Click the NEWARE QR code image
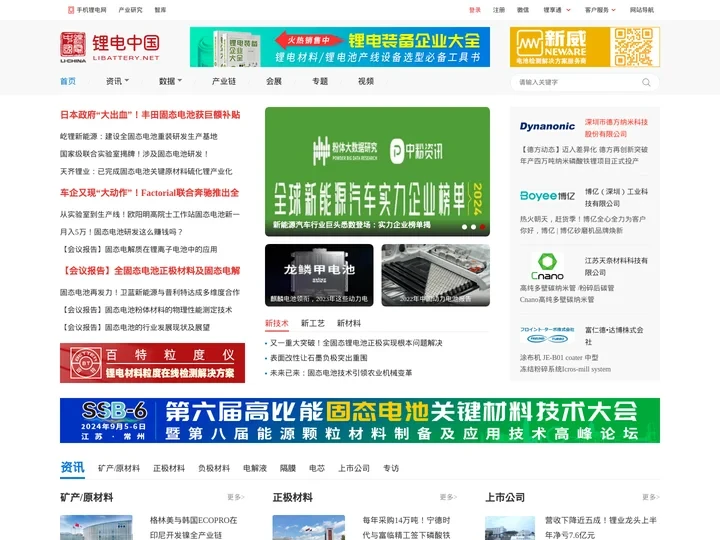Screen dimensions: 720x540 (634, 47)
